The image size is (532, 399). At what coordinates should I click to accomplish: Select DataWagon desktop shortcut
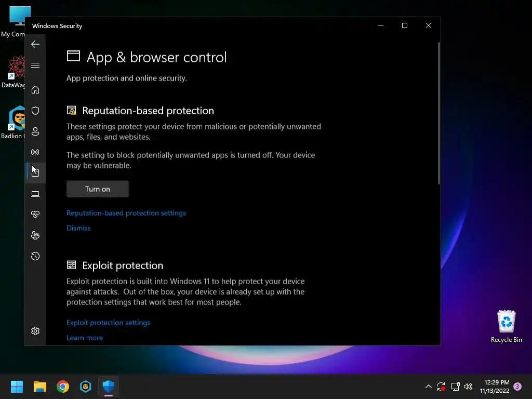coord(14,72)
